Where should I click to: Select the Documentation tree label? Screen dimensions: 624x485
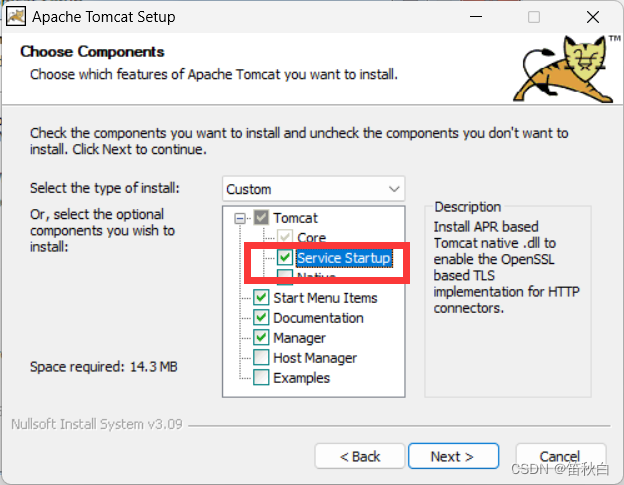click(x=318, y=317)
